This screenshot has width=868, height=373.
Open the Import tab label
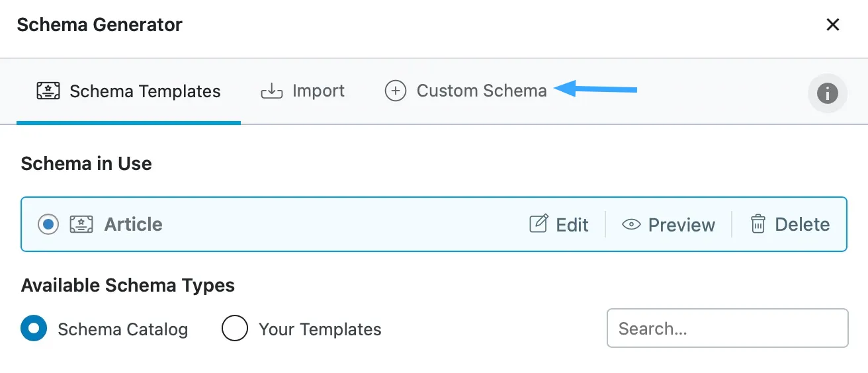coord(318,91)
